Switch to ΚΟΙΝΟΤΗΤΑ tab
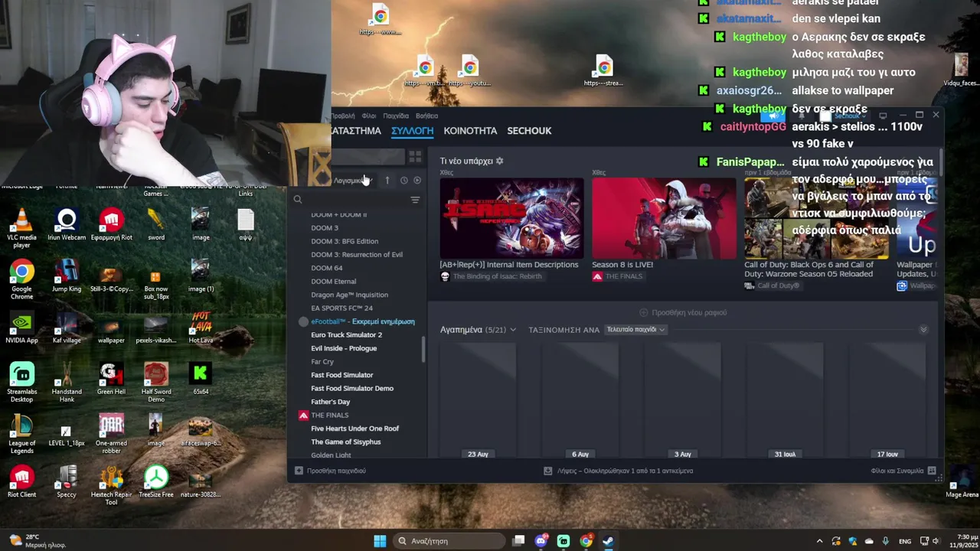This screenshot has width=980, height=551. tap(470, 131)
